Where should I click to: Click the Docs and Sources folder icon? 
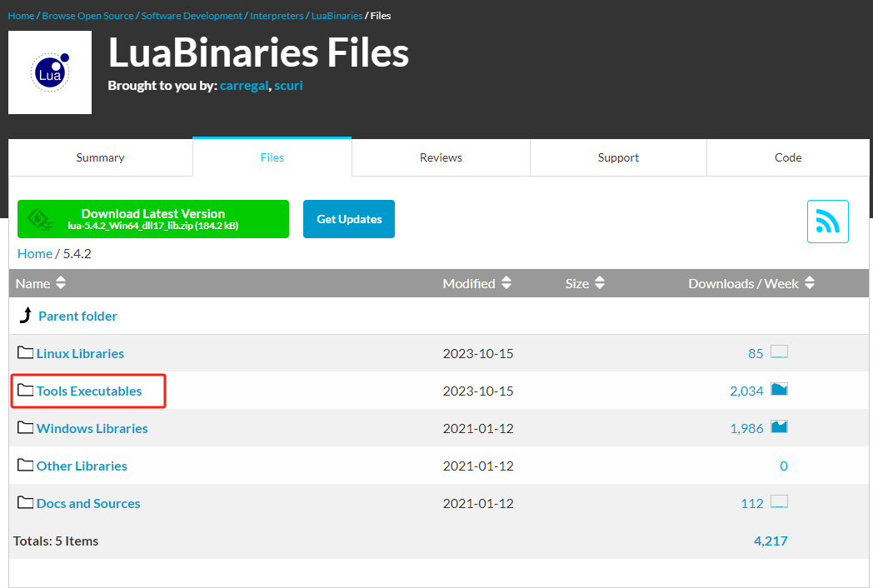click(25, 503)
